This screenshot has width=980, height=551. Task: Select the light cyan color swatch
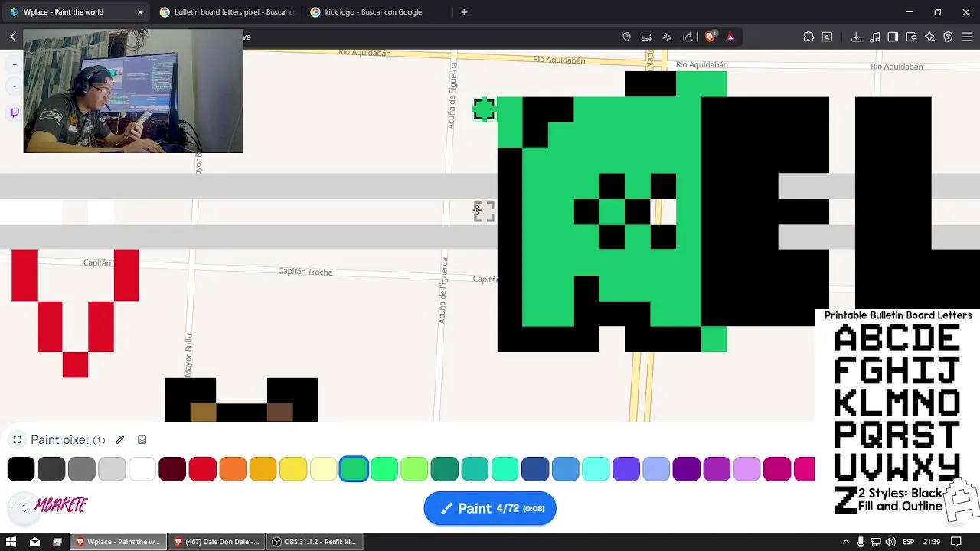[x=596, y=469]
